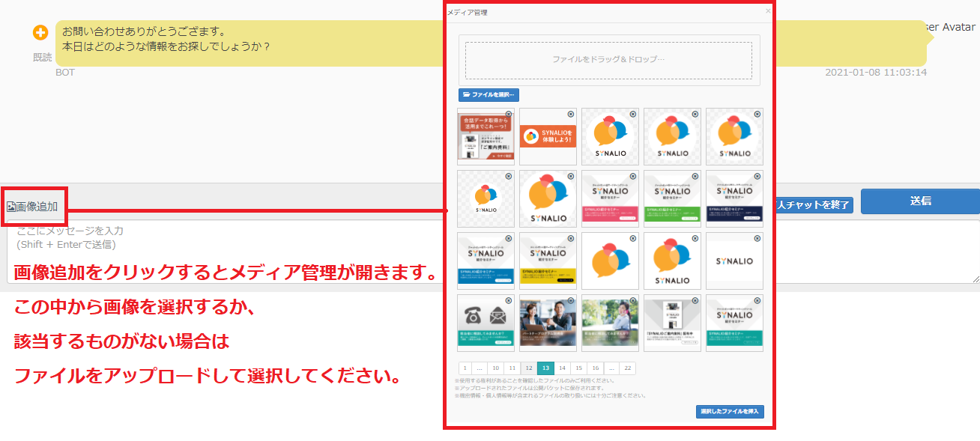
Task: Go to page 12 in pagination
Action: coord(528,368)
